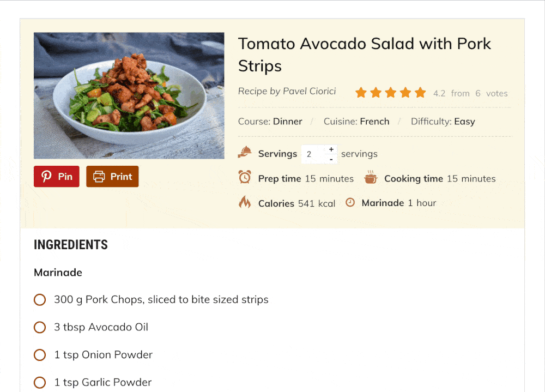Click the flame Calories icon

pyautogui.click(x=245, y=202)
